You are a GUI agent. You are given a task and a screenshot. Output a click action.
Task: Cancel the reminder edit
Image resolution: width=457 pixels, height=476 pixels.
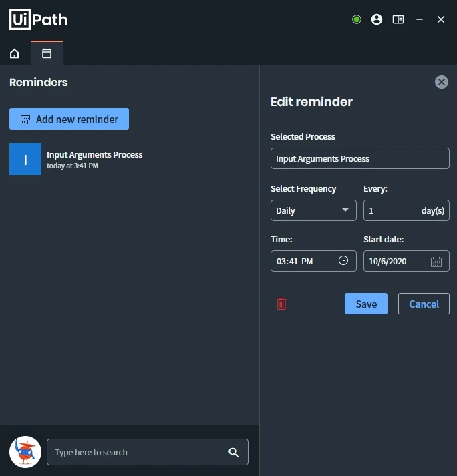pos(424,304)
